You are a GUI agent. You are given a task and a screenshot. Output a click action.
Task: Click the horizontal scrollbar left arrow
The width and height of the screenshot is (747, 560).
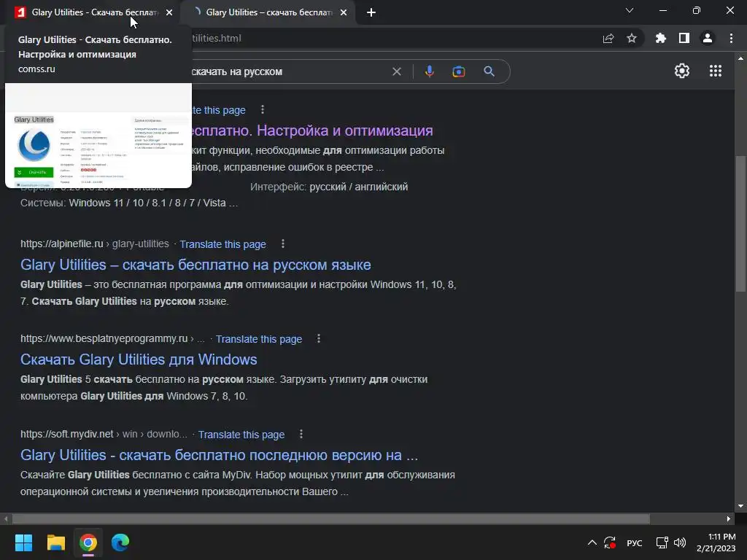coord(6,518)
